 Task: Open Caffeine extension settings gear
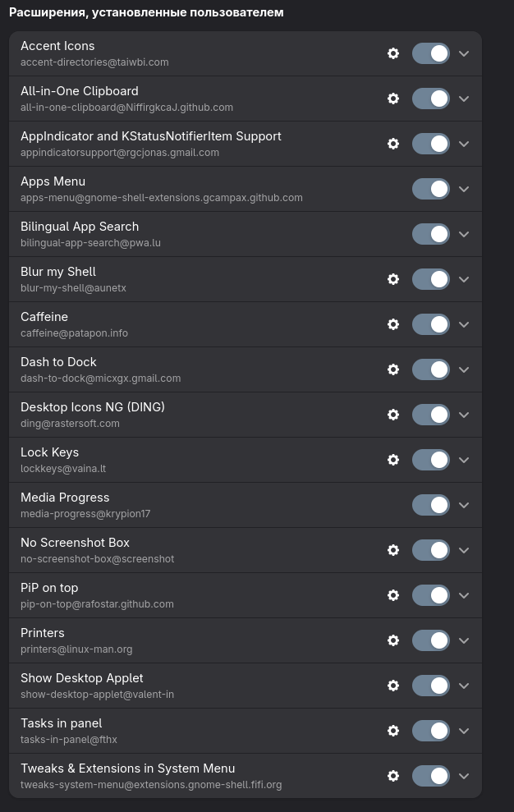click(x=393, y=324)
